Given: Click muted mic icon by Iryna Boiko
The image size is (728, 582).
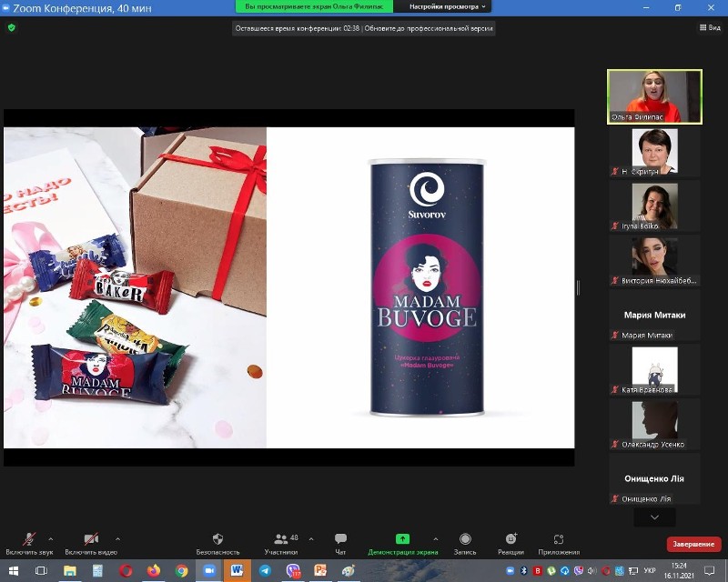Looking at the screenshot, I should 615,226.
